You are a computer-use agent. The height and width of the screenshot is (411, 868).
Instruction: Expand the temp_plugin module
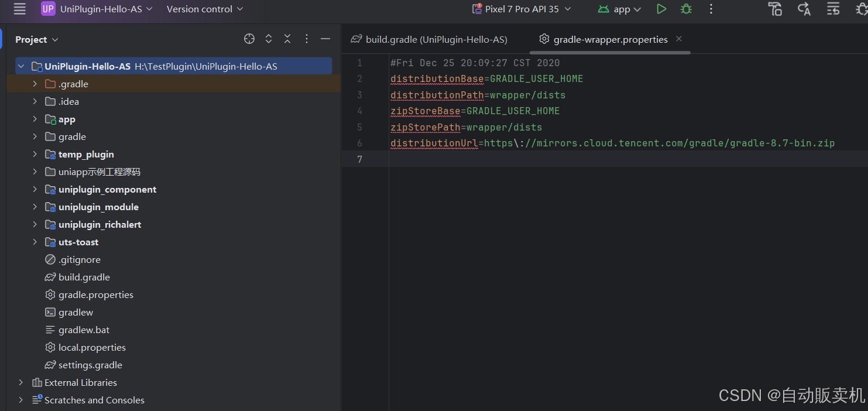[35, 154]
